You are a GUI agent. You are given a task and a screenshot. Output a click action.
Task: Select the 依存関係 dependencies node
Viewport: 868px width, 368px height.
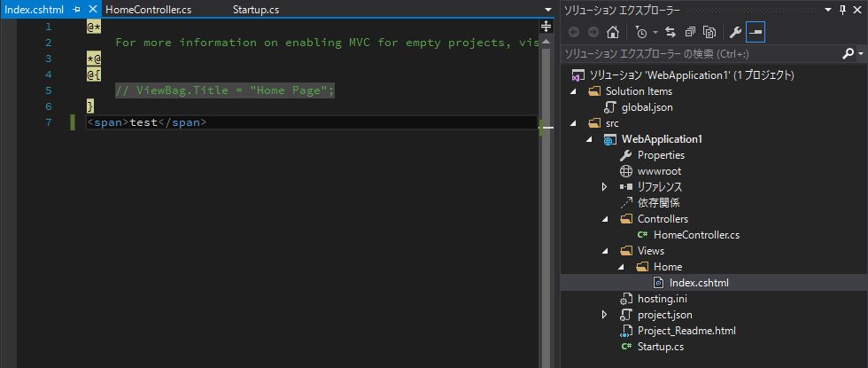point(658,203)
